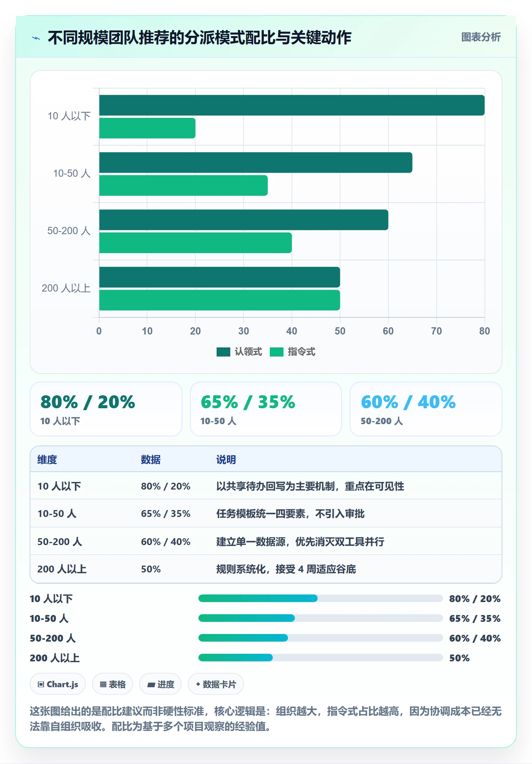Toggle the 认领式 legend color box
Screen dimensions: 532x764
click(223, 352)
